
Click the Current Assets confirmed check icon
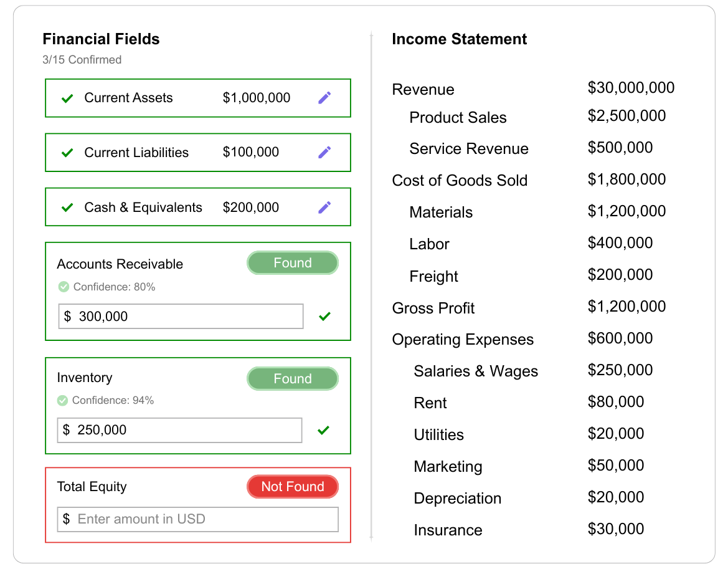pos(67,98)
